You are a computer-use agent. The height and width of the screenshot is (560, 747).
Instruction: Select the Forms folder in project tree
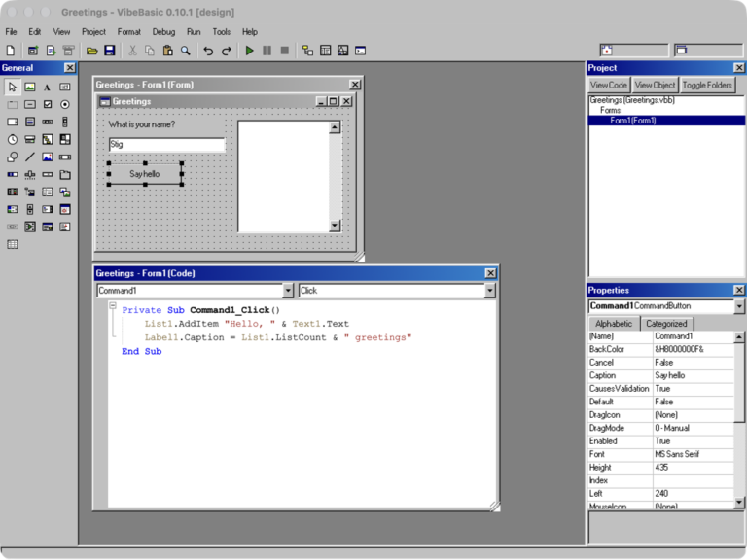coord(610,110)
